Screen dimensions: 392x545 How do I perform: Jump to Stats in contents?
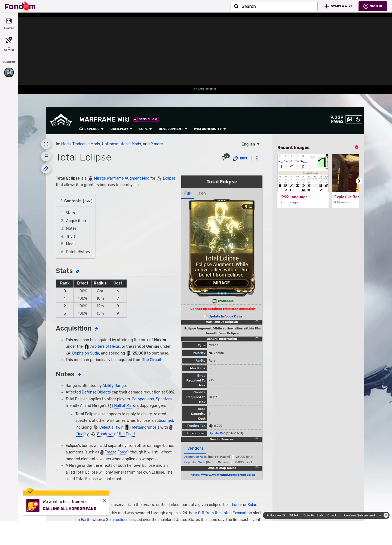(70, 213)
